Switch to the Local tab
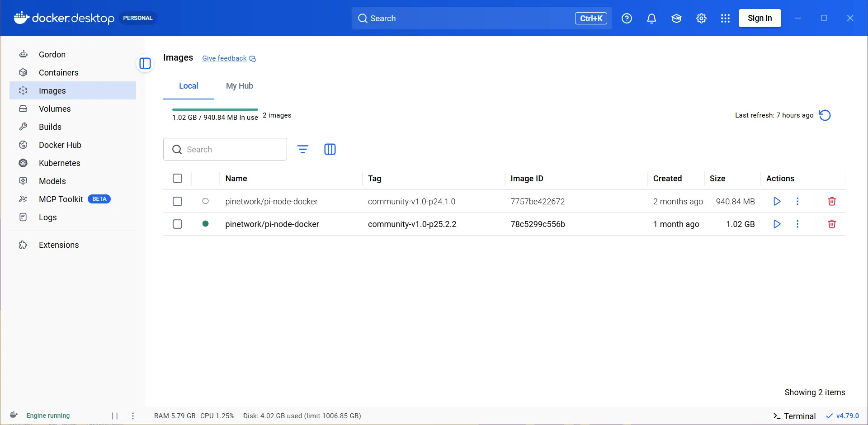The height and width of the screenshot is (425, 868). 189,86
